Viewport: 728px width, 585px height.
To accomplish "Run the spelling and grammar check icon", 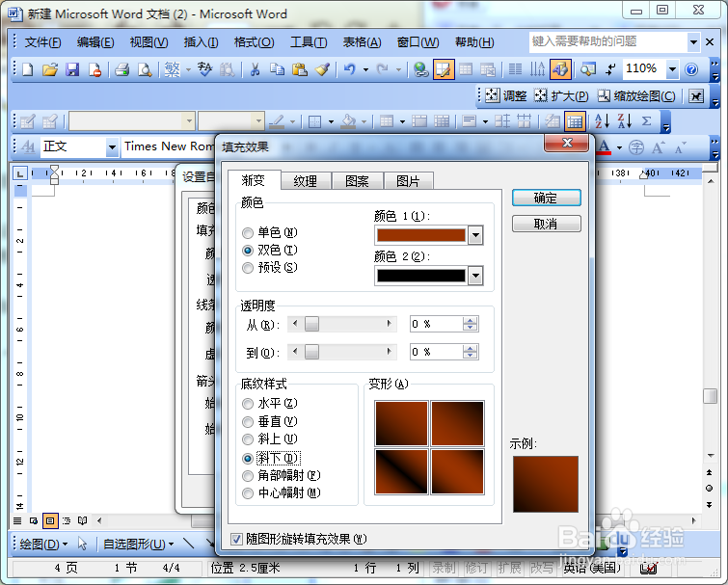I will click(204, 69).
